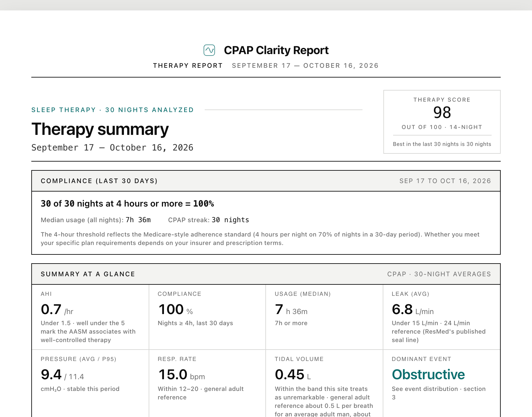The image size is (532, 417).
Task: Click the Compliance value 100 %
Action: click(175, 309)
